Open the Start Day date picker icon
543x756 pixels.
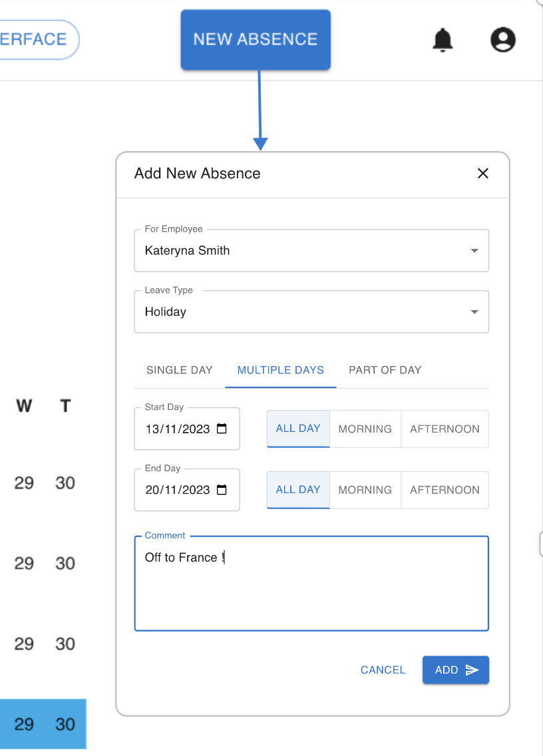coord(222,429)
